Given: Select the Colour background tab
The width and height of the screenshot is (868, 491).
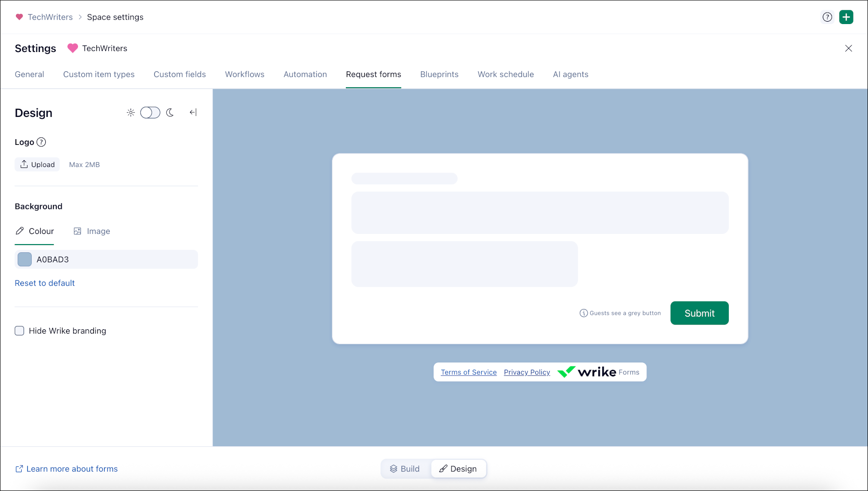Looking at the screenshot, I should pyautogui.click(x=35, y=231).
